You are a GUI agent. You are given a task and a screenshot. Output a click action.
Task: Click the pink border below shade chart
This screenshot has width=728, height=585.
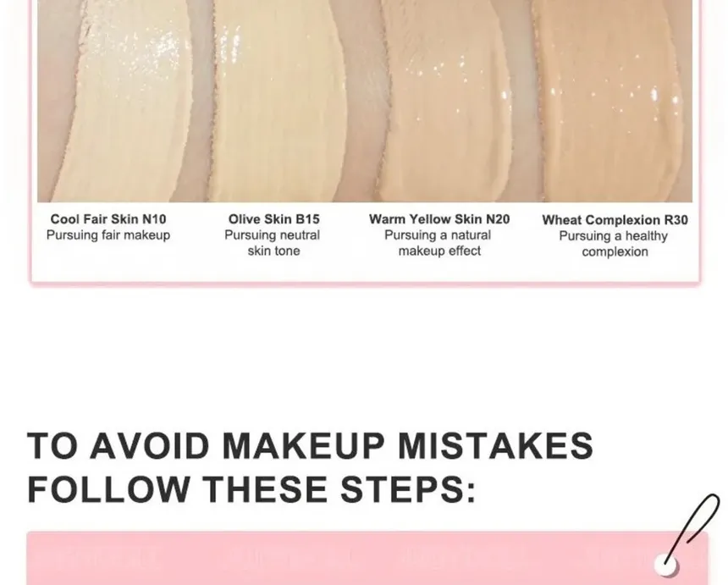pos(365,284)
